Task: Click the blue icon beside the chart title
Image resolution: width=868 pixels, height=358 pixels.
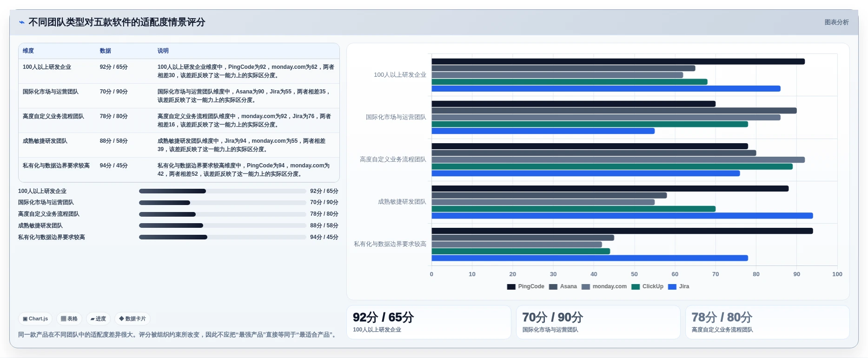Action: (x=22, y=22)
